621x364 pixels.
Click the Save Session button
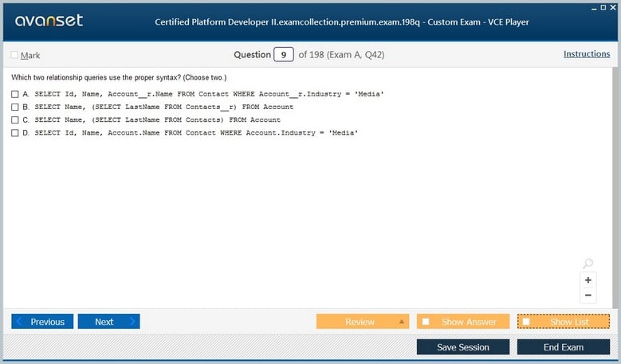(x=463, y=347)
